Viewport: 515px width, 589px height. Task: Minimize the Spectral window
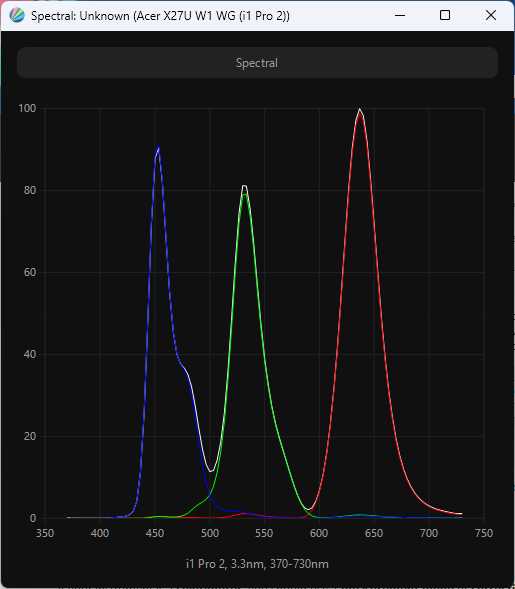pos(400,15)
